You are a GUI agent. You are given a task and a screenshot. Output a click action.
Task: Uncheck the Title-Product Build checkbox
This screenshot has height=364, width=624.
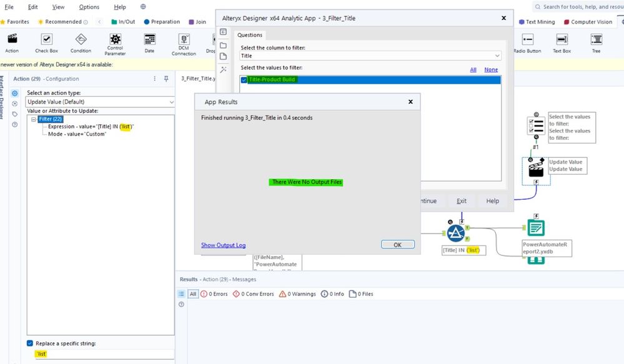point(244,80)
